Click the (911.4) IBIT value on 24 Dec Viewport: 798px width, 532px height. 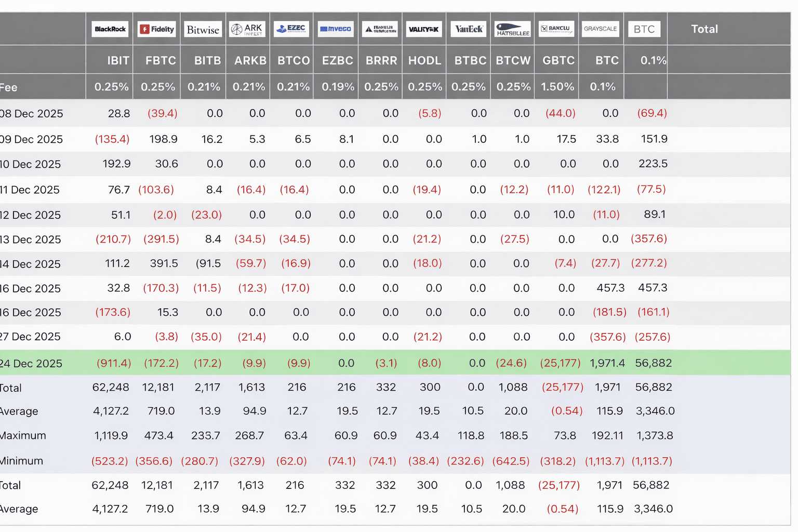(114, 363)
